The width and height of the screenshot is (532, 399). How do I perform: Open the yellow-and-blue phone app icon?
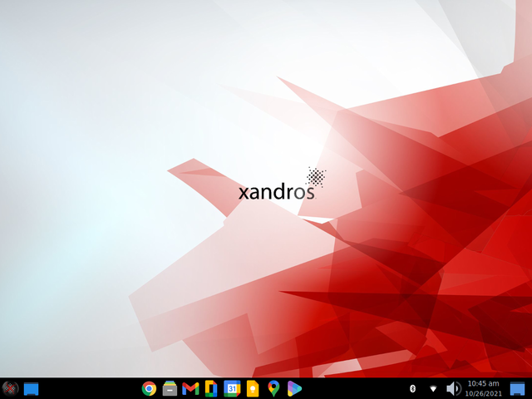(x=211, y=388)
